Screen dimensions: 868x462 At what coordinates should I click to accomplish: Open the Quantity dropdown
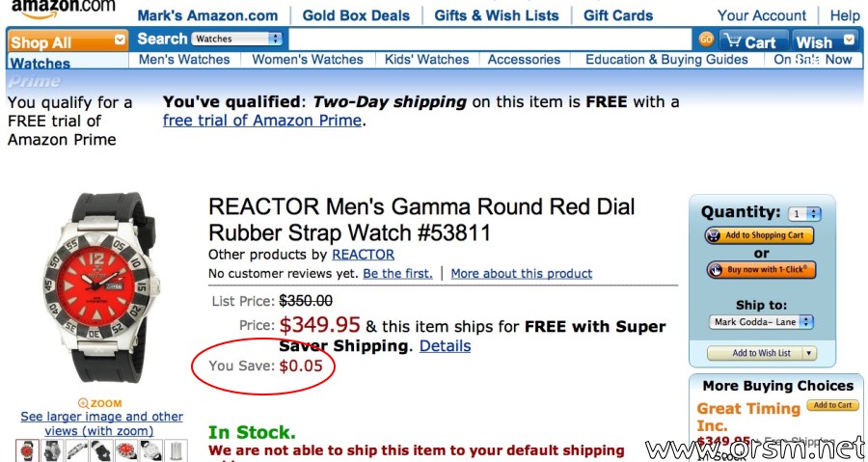[x=805, y=214]
